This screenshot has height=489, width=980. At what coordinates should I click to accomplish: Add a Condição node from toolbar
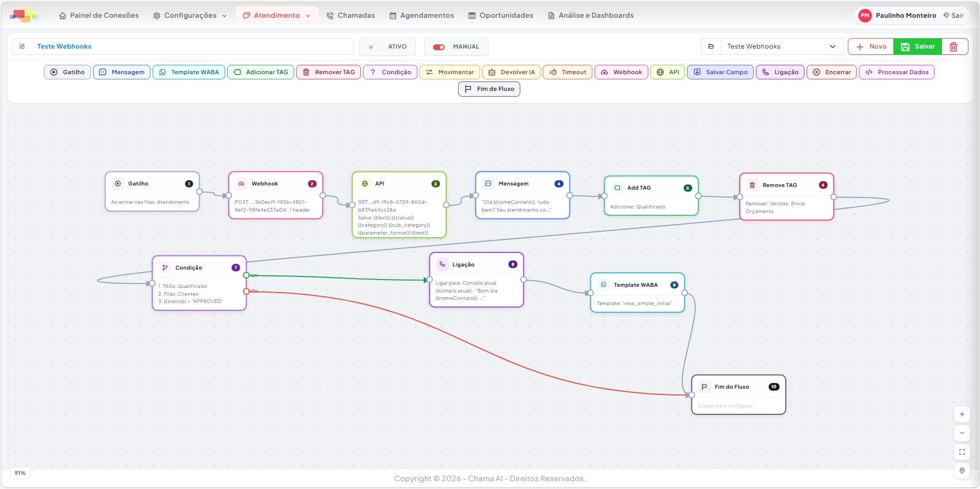tap(390, 72)
